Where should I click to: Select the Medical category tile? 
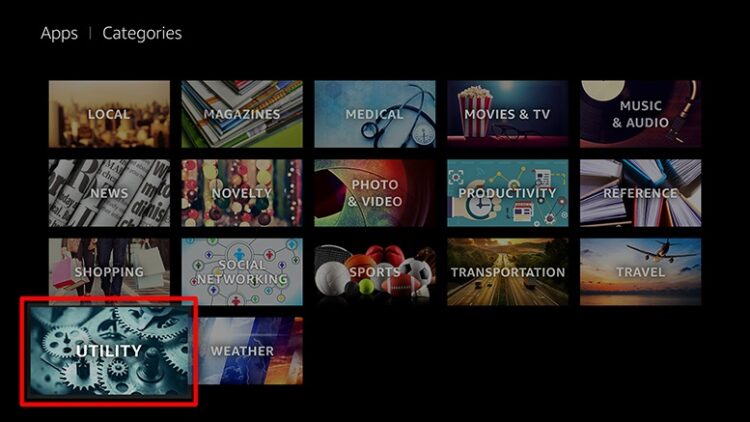tap(375, 114)
